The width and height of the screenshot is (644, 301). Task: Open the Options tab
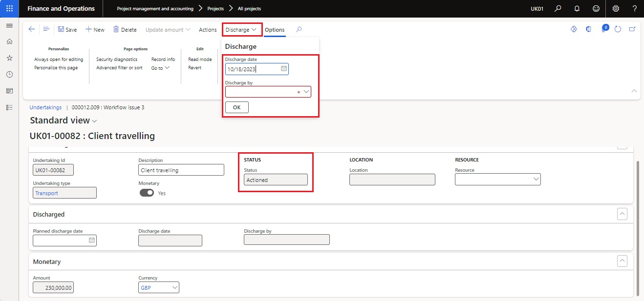click(275, 30)
